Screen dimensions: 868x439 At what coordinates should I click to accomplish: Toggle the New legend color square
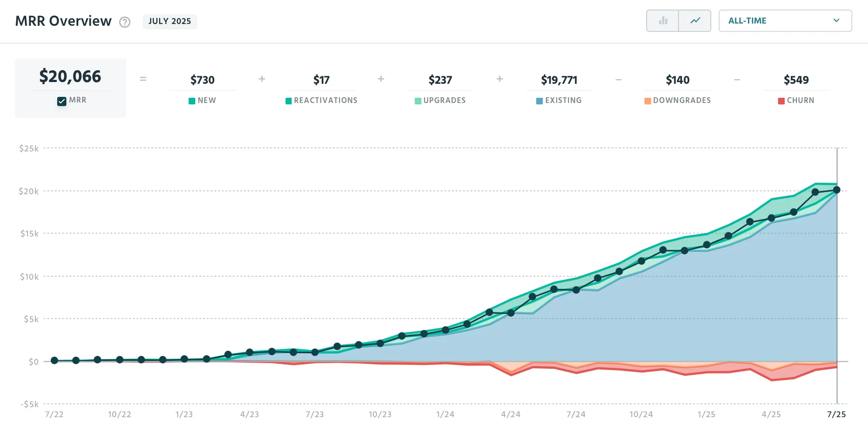(x=192, y=101)
